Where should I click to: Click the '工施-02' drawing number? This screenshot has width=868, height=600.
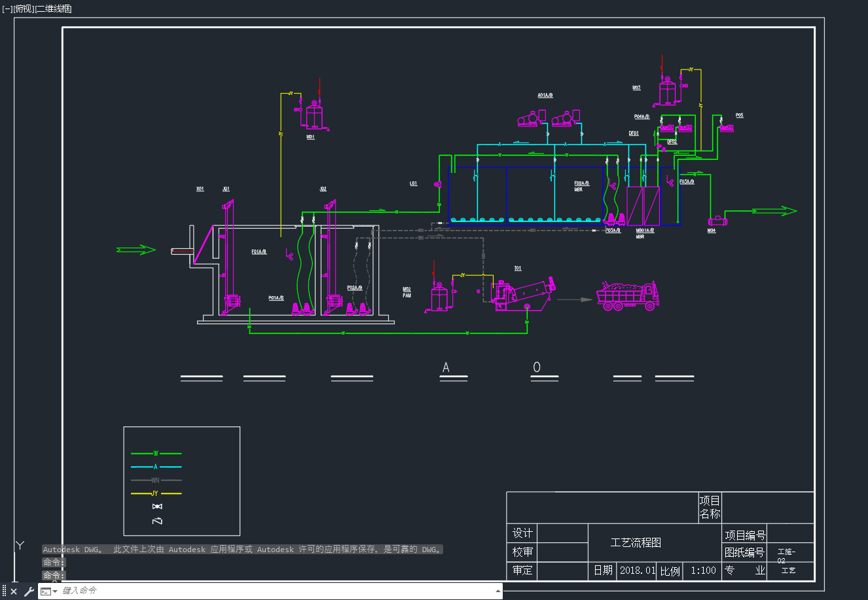[x=786, y=556]
